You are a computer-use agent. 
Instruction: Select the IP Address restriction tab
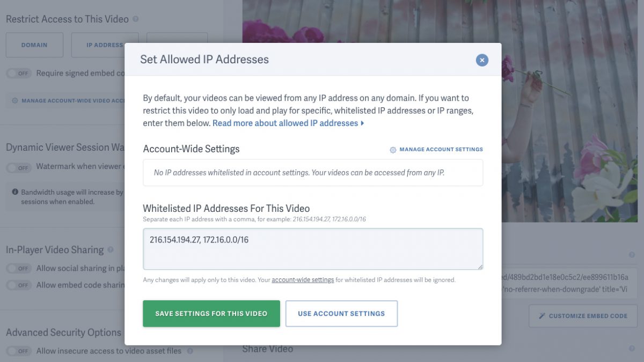pyautogui.click(x=105, y=45)
